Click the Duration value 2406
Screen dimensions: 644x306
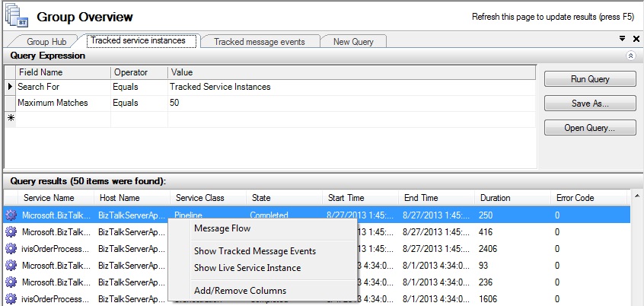pos(488,248)
